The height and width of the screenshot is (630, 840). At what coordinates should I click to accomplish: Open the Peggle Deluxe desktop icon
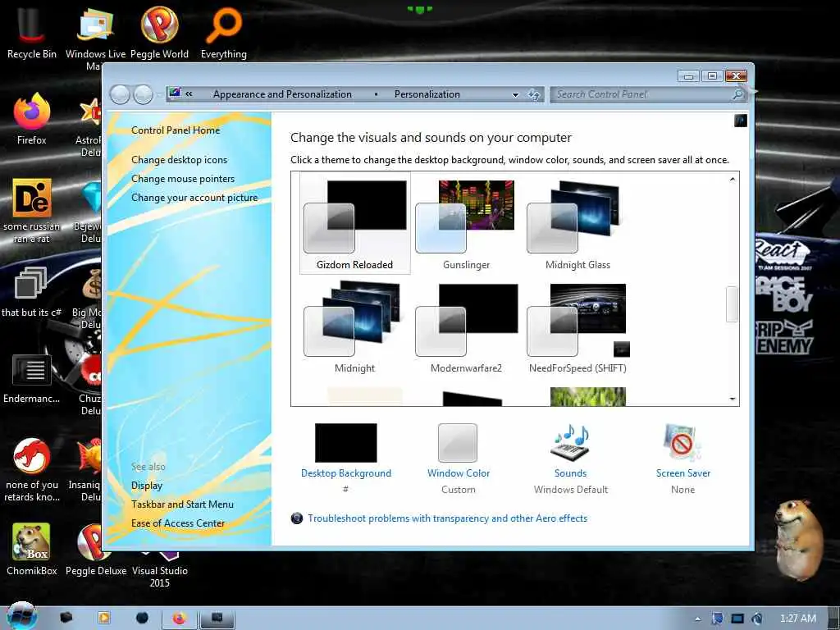(95, 550)
